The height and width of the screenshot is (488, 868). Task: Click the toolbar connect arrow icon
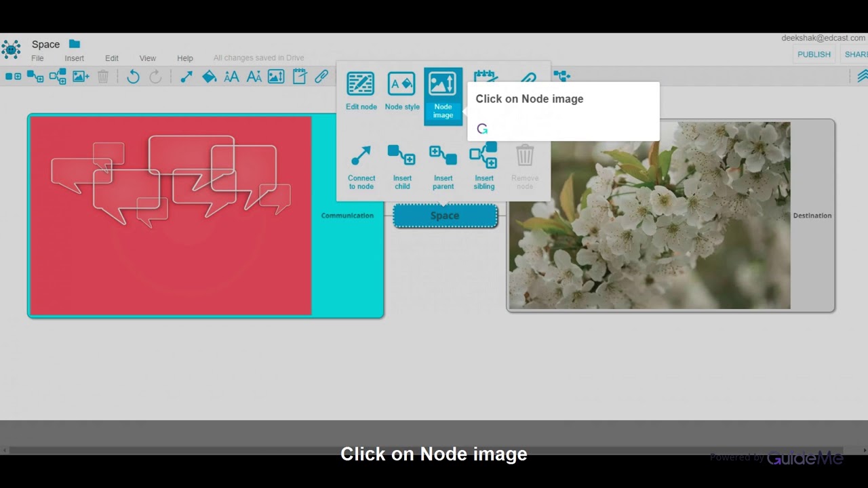(x=186, y=77)
